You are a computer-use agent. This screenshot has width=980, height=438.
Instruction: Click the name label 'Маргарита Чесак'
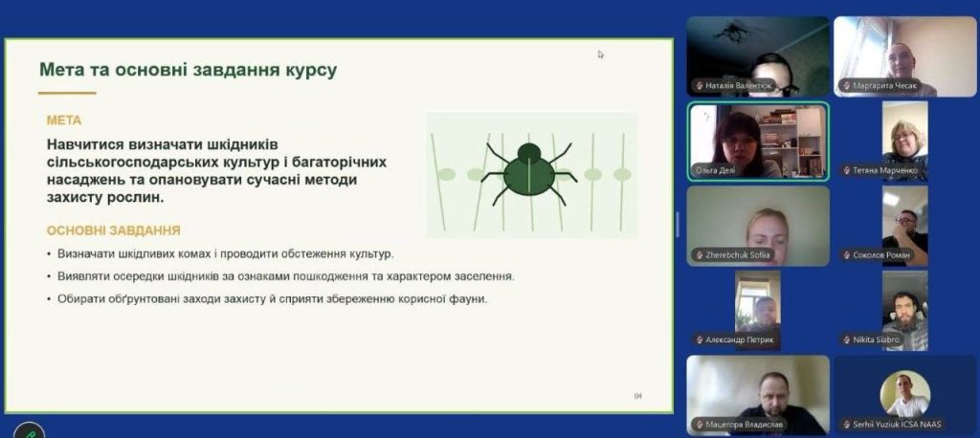coord(884,86)
